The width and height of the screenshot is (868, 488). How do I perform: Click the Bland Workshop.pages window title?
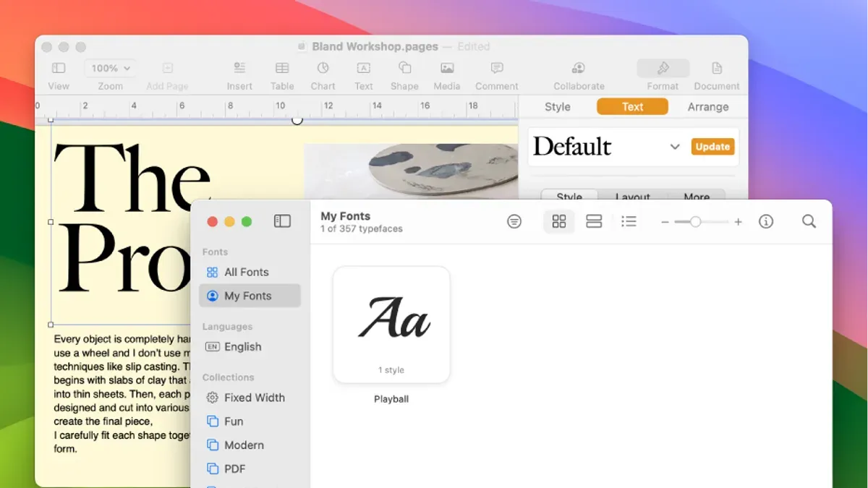click(375, 46)
